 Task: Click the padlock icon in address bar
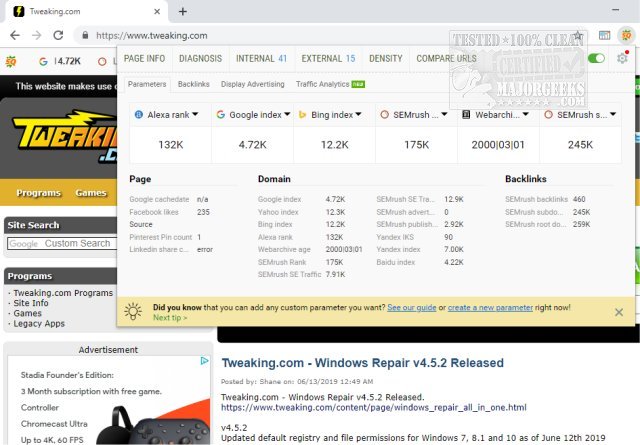coord(85,36)
